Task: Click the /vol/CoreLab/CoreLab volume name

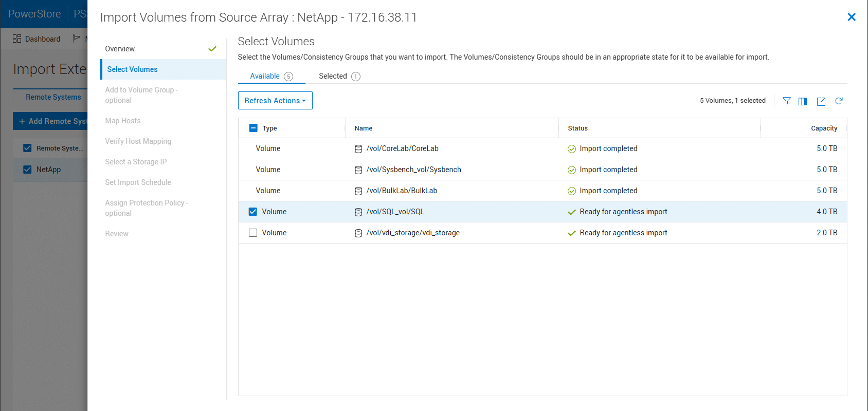Action: (402, 148)
